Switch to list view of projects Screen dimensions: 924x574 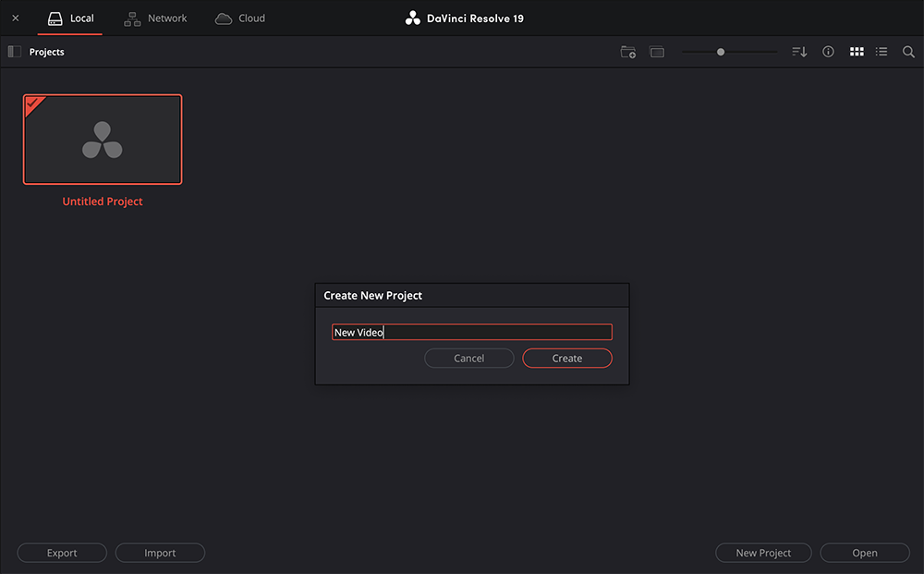click(881, 52)
